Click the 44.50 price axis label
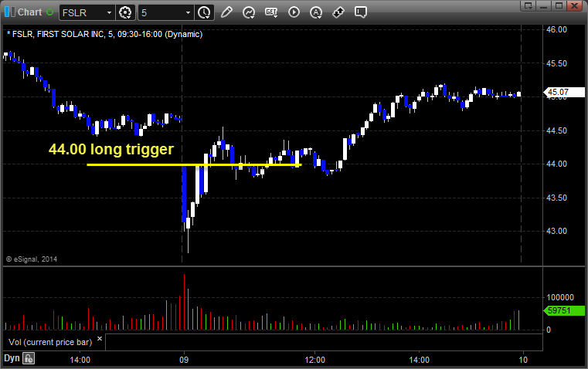Image resolution: width=588 pixels, height=369 pixels. (x=556, y=130)
